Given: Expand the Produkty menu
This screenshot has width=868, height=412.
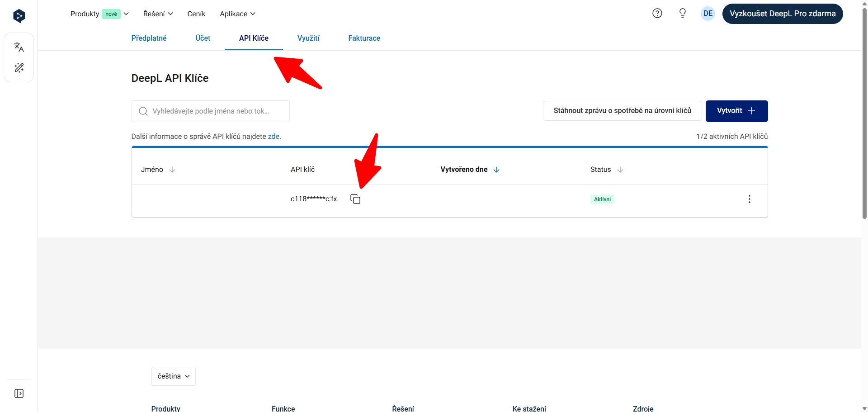Looking at the screenshot, I should point(99,14).
